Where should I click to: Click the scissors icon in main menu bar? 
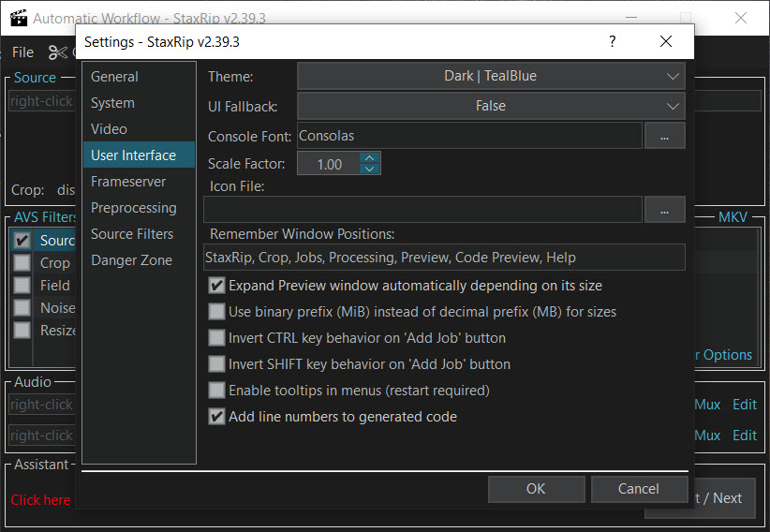(58, 52)
